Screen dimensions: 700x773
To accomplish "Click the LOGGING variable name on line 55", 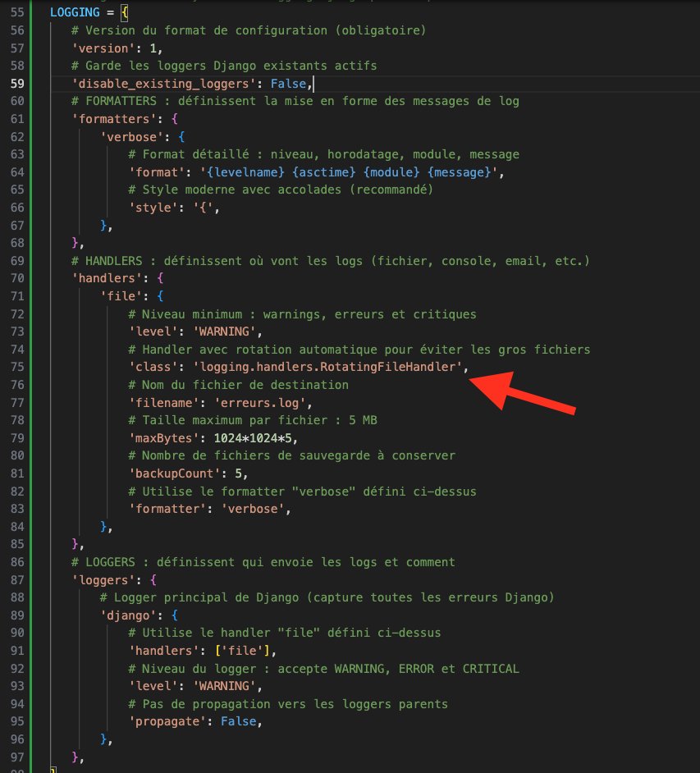I will (73, 12).
